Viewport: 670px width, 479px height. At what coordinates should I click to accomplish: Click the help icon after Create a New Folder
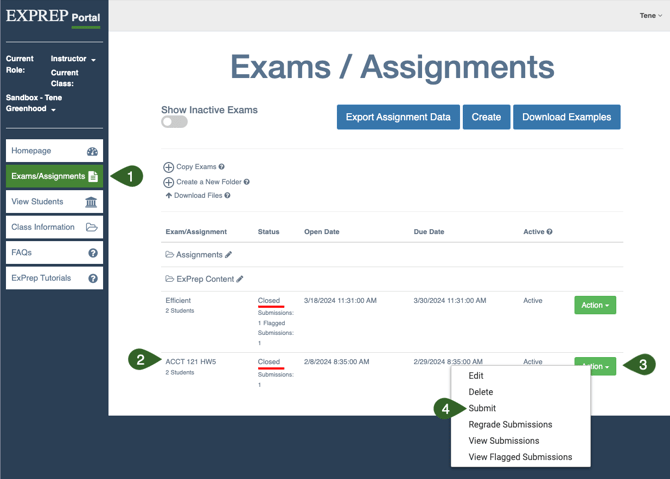coord(247,182)
